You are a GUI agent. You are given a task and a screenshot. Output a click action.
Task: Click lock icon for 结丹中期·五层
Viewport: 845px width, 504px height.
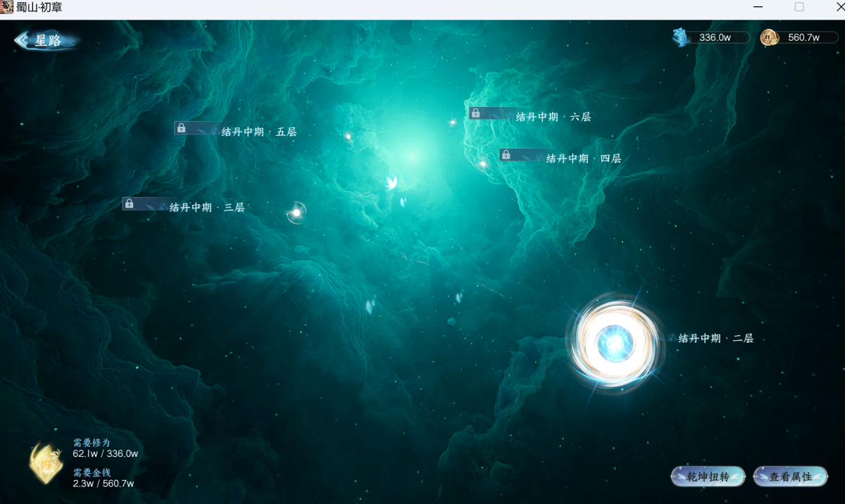[182, 128]
